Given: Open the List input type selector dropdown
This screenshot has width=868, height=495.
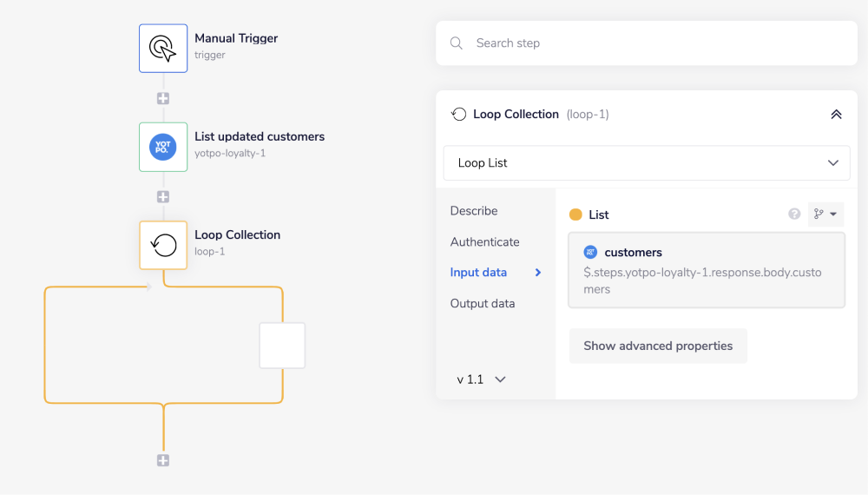Looking at the screenshot, I should pos(825,214).
